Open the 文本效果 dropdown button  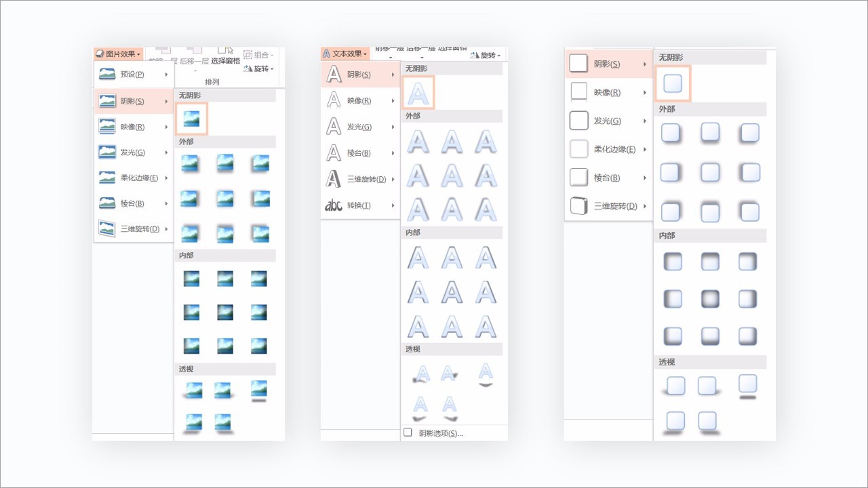click(x=344, y=54)
